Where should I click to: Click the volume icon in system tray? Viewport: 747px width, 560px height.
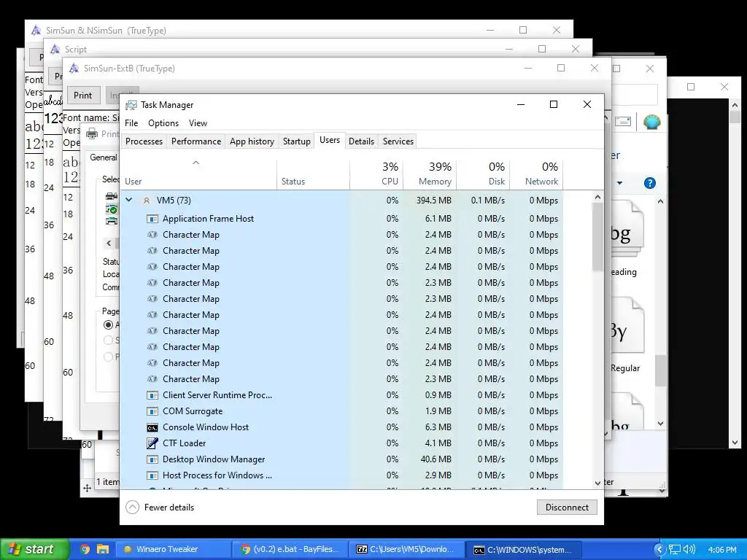(x=689, y=549)
